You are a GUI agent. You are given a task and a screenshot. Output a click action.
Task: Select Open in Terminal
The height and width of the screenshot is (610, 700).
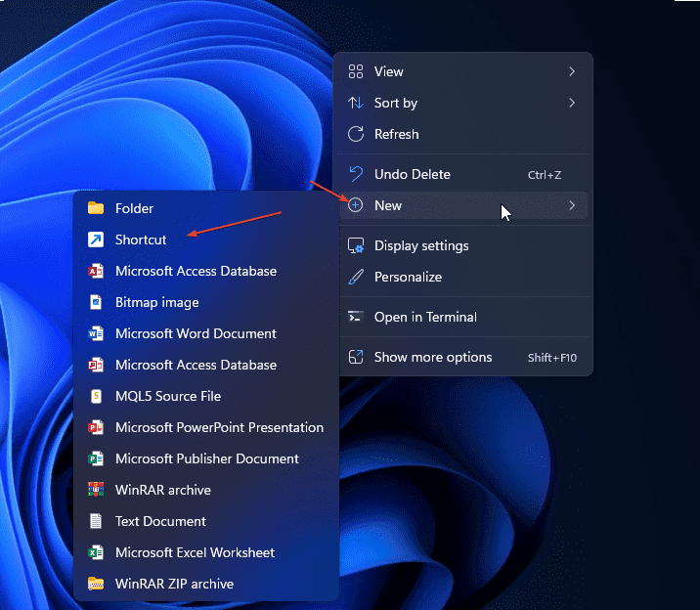(x=425, y=317)
